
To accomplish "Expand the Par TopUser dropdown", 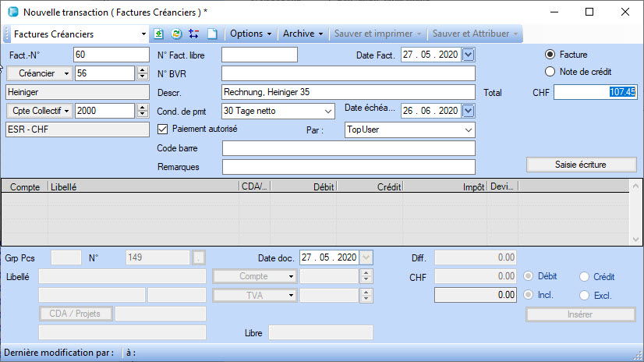I will pos(468,130).
